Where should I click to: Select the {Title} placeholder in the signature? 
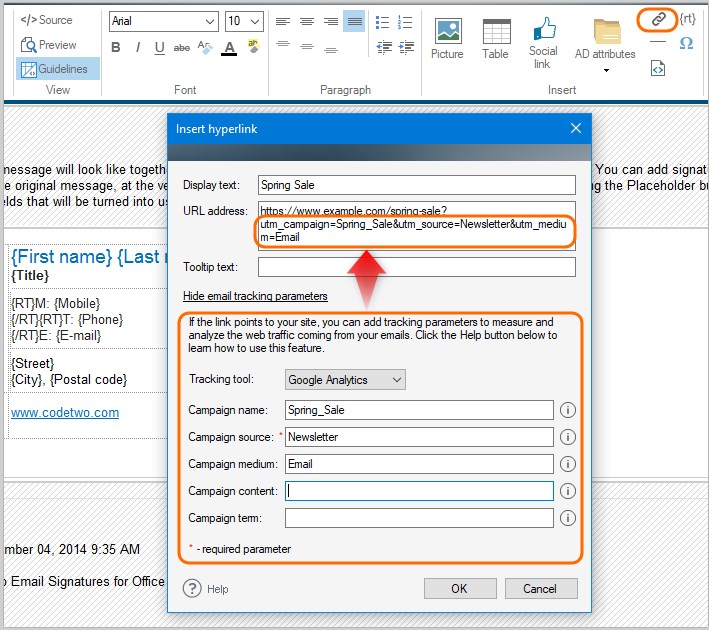point(30,275)
